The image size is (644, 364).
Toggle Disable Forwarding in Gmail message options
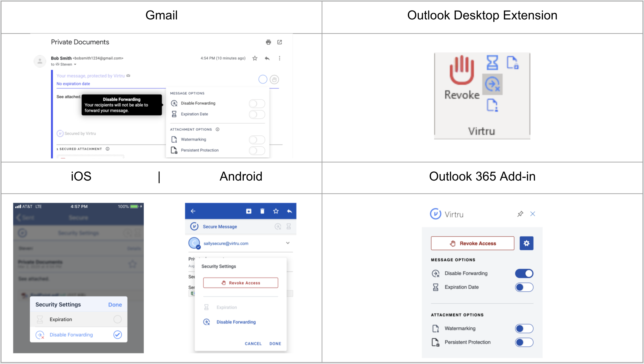tap(257, 103)
